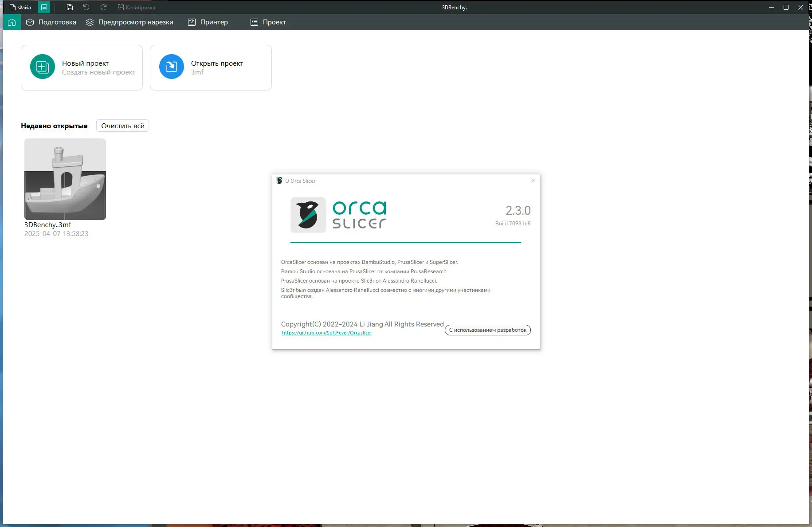Click the blue Открыть проект icon
Screen dimensions: 812x527
click(171, 67)
